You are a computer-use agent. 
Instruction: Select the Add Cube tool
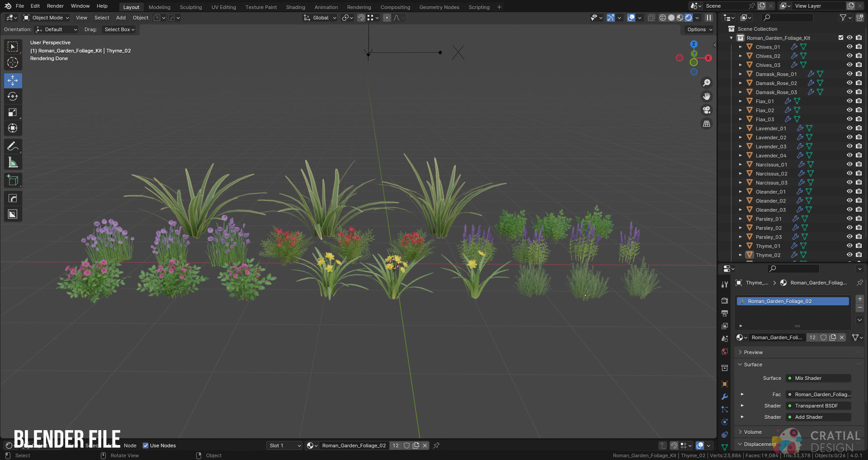(x=13, y=180)
